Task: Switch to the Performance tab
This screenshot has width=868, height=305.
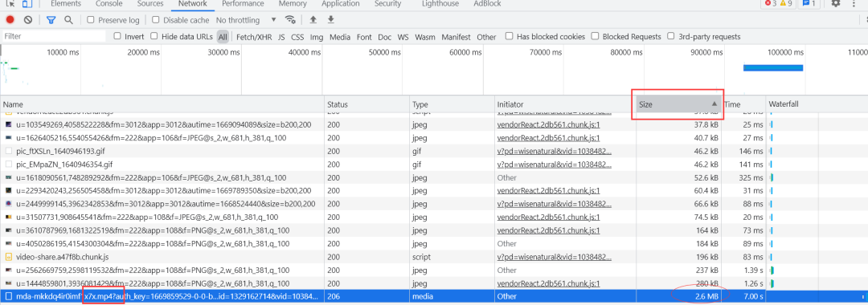Action: 243,4
